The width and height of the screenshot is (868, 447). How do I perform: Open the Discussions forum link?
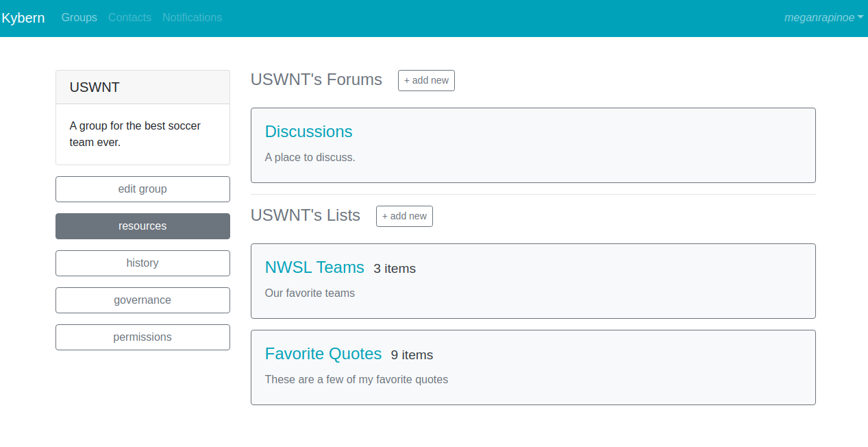point(308,132)
